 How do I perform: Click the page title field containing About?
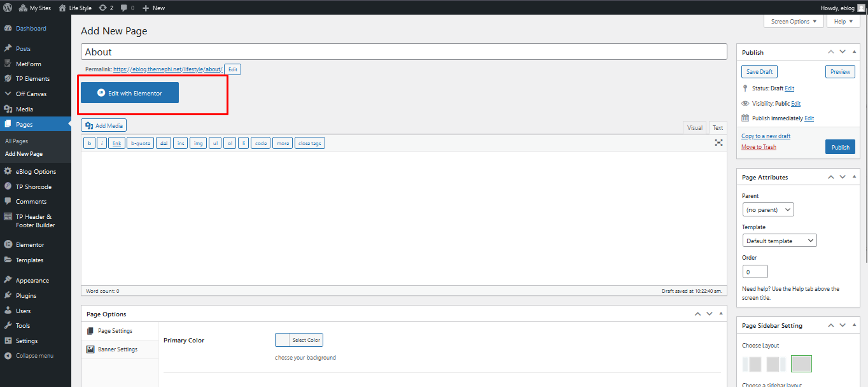tap(403, 52)
